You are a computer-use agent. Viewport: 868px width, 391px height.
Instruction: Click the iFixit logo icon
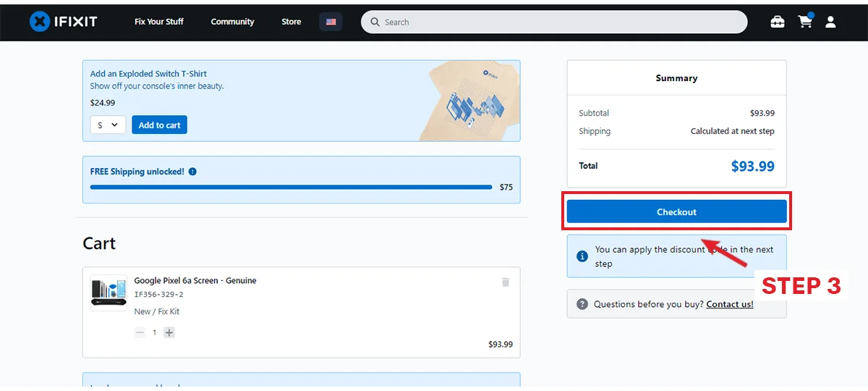(x=40, y=22)
